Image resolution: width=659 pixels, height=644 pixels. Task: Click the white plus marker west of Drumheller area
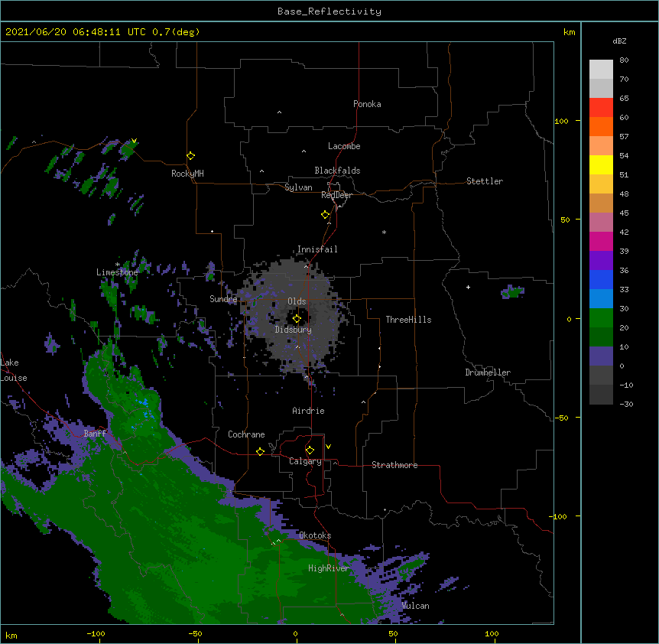click(468, 287)
